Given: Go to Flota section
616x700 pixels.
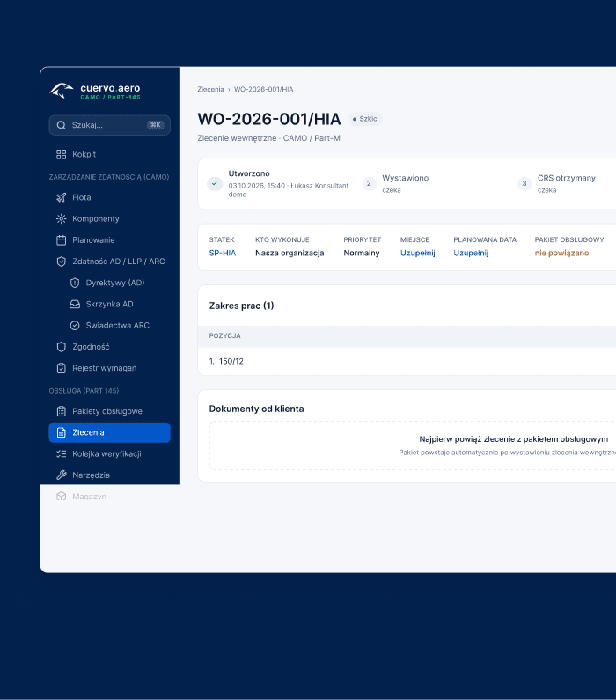Looking at the screenshot, I should 109,197.
